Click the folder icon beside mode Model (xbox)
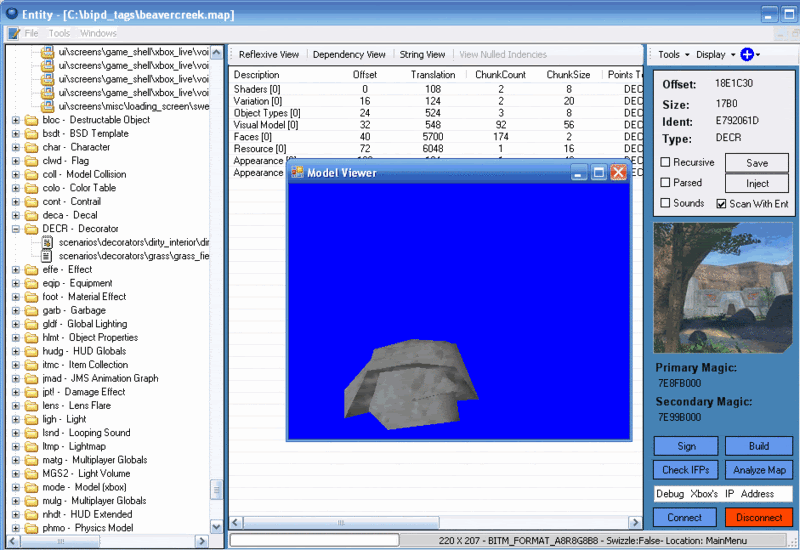Screen dimensions: 800x550 32,488
